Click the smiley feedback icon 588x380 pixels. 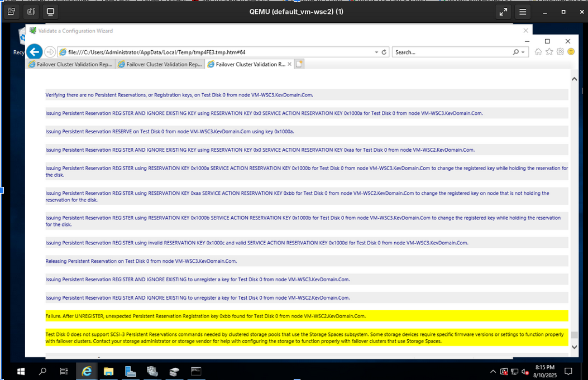click(571, 52)
